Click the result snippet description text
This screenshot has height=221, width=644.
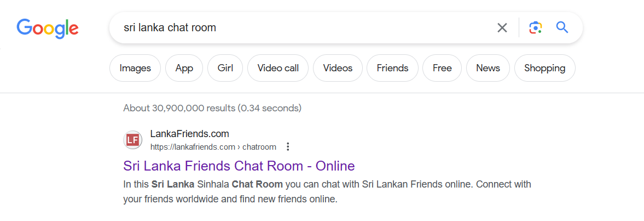tap(327, 192)
